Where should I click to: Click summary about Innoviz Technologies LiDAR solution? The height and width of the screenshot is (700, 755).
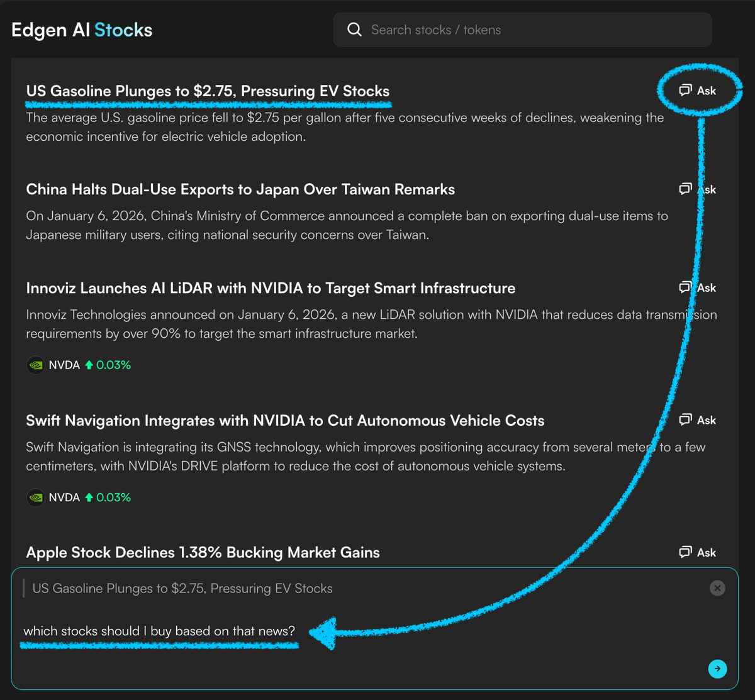(x=371, y=324)
